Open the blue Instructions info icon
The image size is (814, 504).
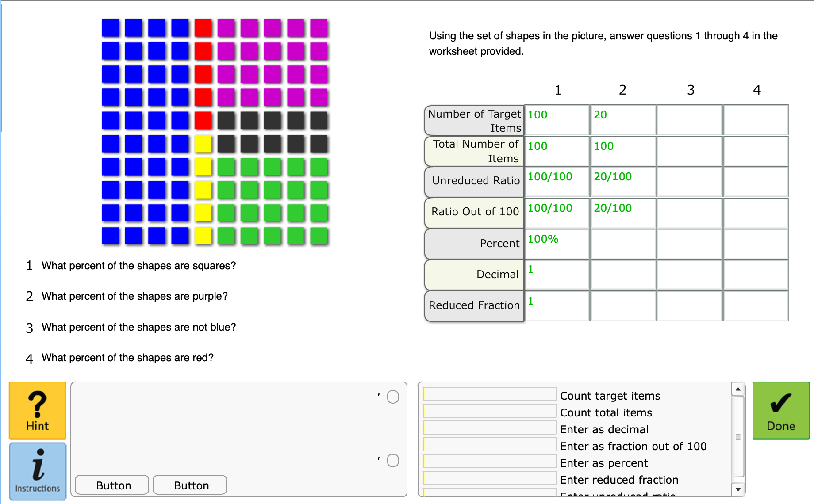point(38,471)
